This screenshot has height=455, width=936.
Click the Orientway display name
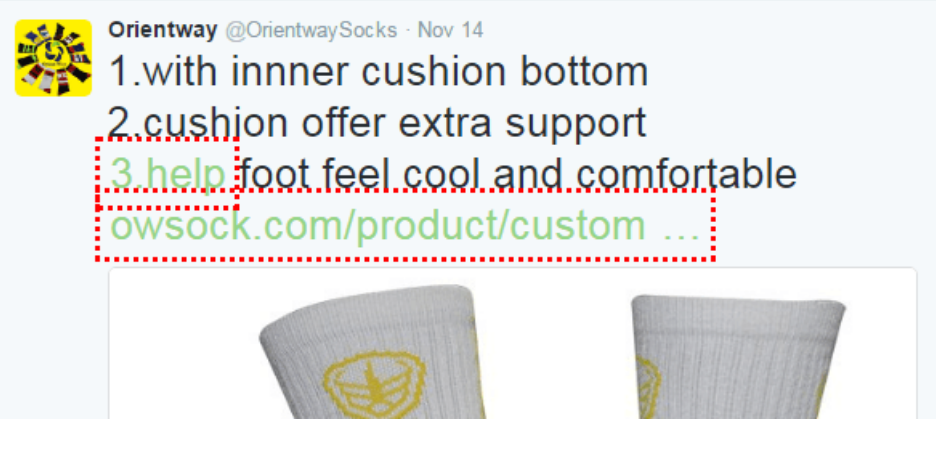(x=162, y=30)
